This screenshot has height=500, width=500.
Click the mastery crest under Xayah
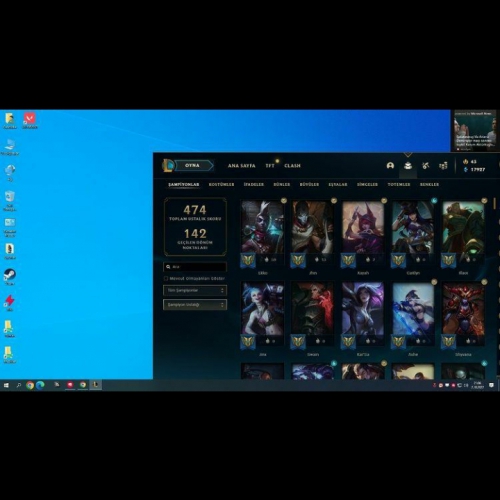(x=348, y=261)
